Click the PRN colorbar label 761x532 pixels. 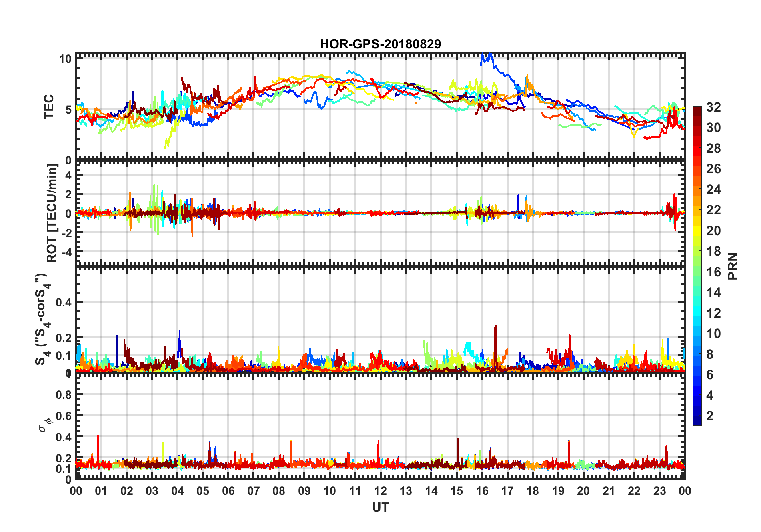[x=733, y=266]
